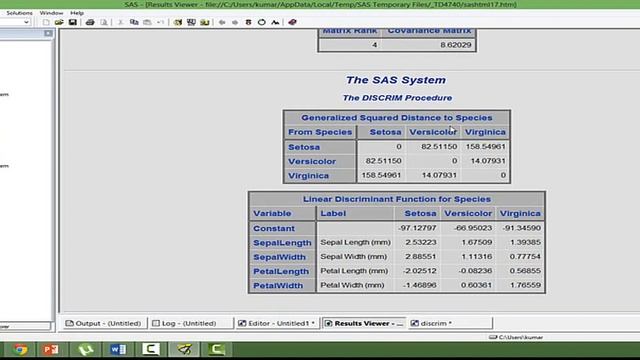Click the Refresh circular icon
Screen dimensions: 640x360
click(262, 22)
